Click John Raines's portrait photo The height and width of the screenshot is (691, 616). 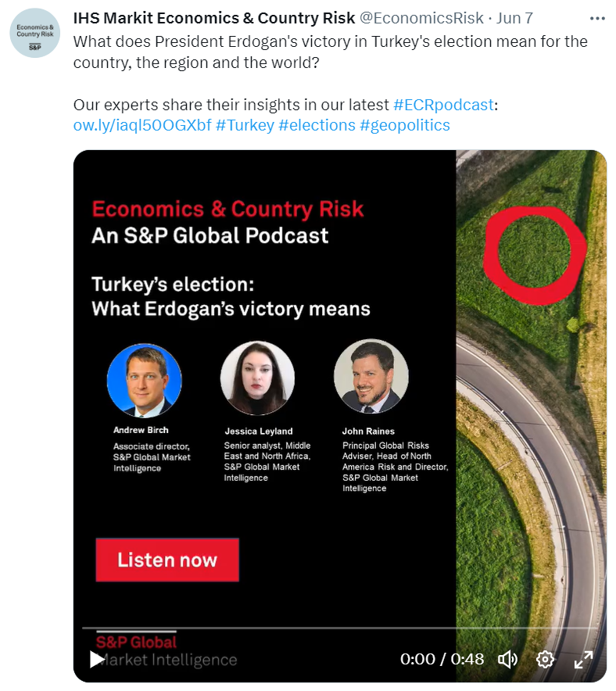click(371, 377)
